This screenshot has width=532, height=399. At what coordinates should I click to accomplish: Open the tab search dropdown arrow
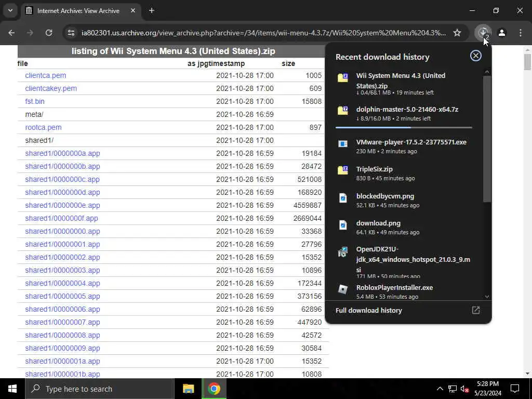click(10, 10)
